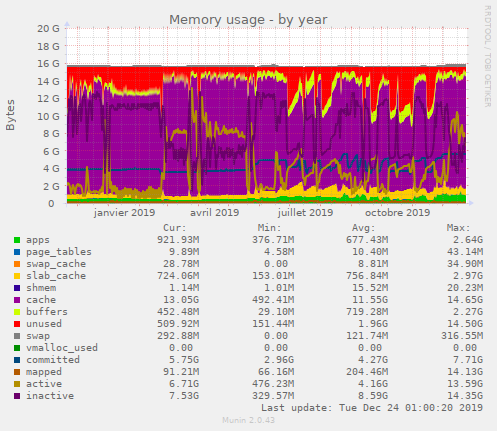Click the gray swap legend swatch
Screen dimensions: 497x431
pyautogui.click(x=17, y=336)
